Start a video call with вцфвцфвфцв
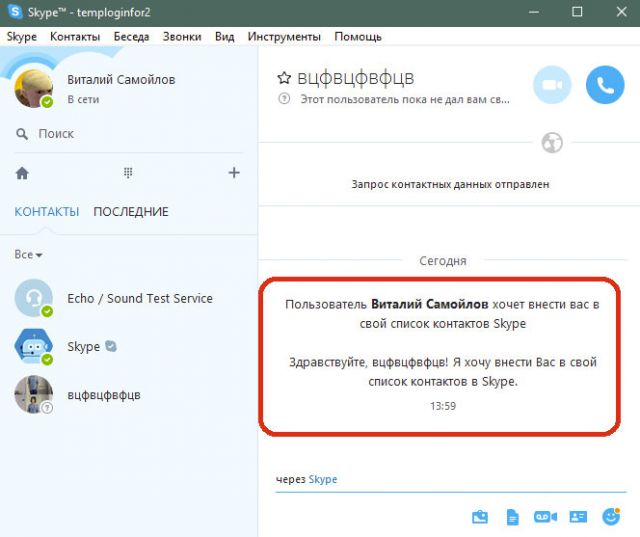The image size is (640, 537). [x=552, y=84]
